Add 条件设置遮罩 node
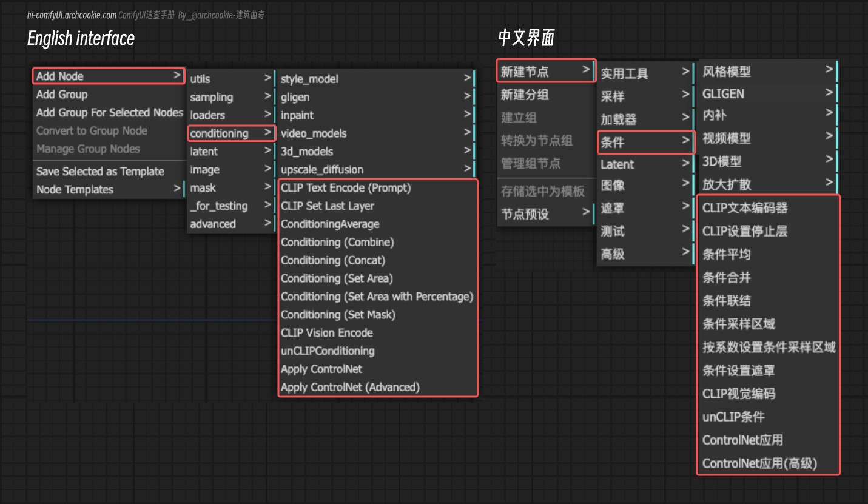 pos(769,371)
